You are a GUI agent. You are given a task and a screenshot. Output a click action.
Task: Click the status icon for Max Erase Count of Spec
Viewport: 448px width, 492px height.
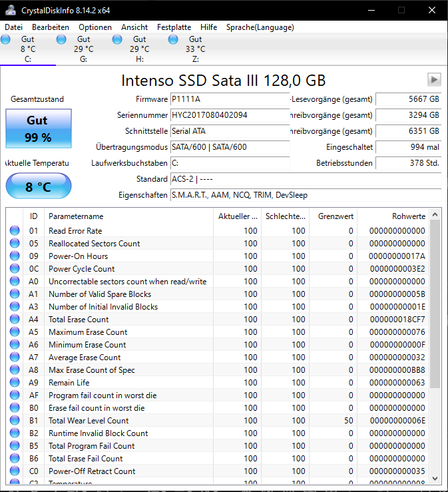click(x=15, y=370)
